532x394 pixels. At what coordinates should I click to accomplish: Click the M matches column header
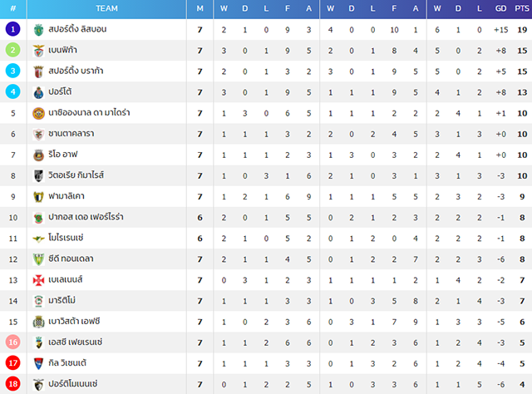tap(199, 9)
